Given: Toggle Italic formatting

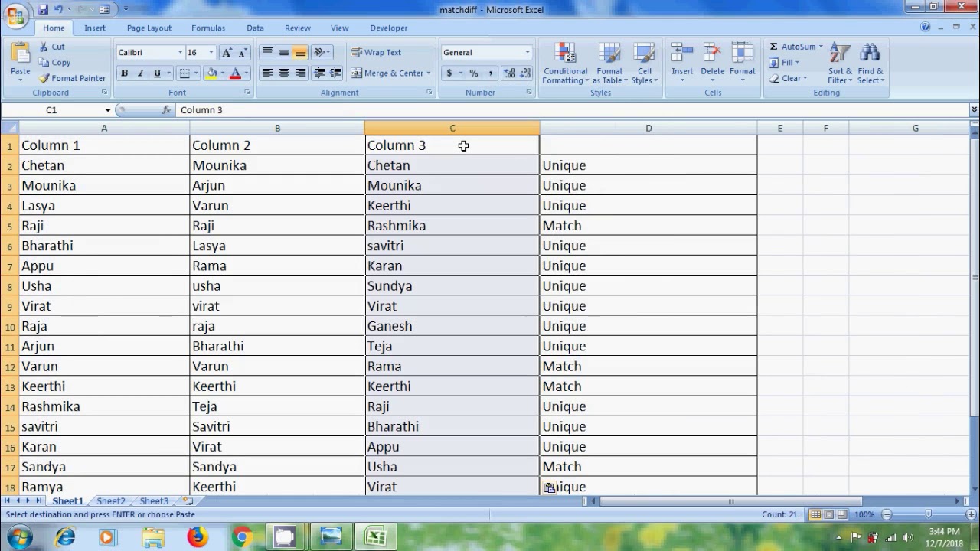Looking at the screenshot, I should pyautogui.click(x=141, y=73).
